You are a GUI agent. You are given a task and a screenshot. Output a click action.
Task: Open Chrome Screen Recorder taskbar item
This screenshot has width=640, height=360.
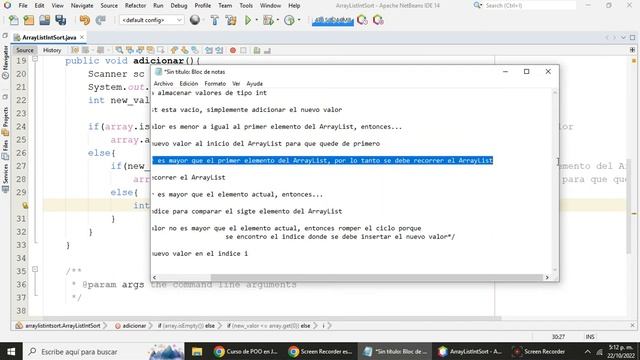click(x=320, y=351)
